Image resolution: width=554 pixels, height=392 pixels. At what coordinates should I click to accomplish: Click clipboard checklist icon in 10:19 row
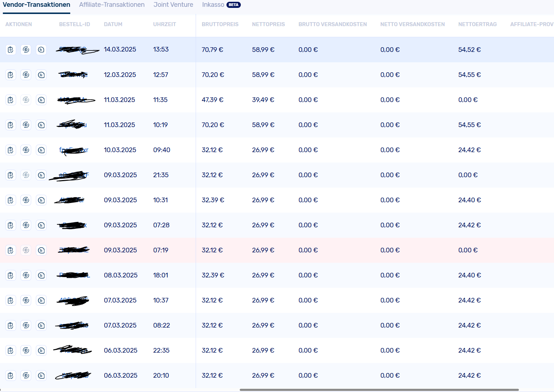pos(11,125)
